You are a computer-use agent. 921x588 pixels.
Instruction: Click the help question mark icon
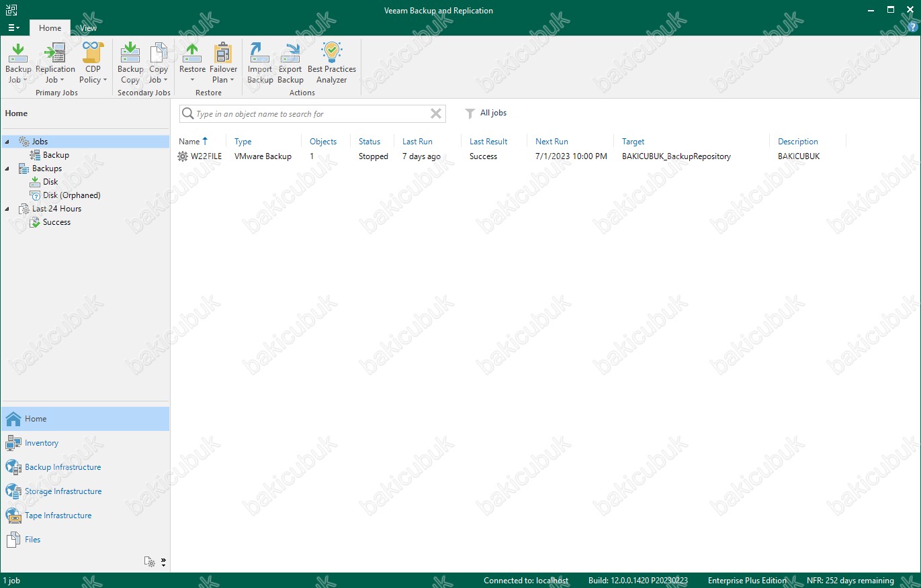[912, 27]
